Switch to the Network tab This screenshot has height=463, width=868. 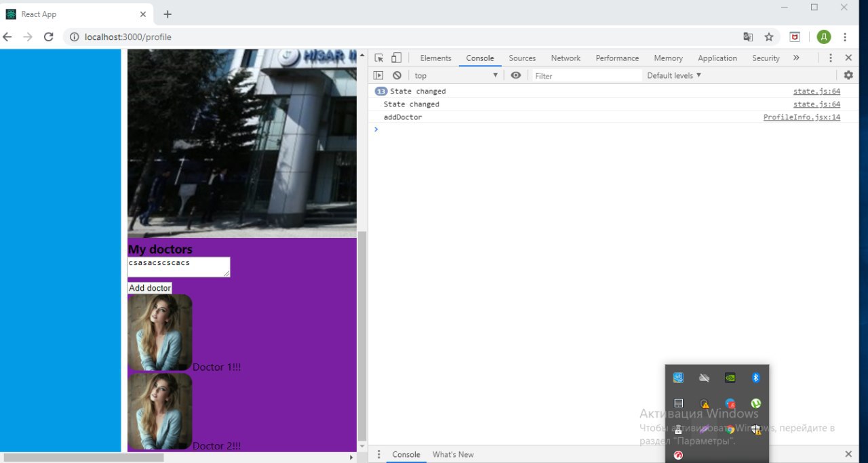566,58
